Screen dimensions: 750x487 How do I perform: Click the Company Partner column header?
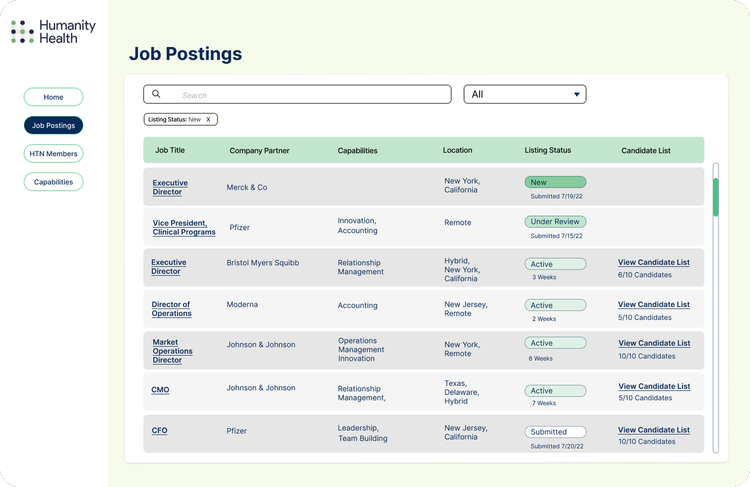point(259,151)
